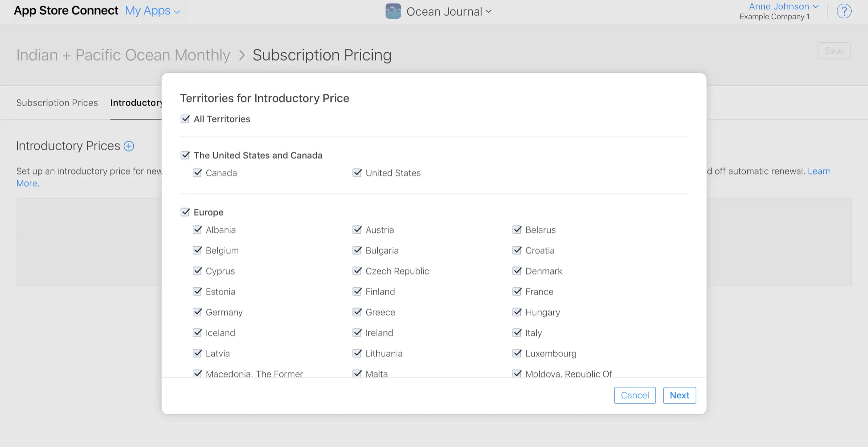Click the Next button
Viewport: 868px width, 447px height.
point(679,395)
